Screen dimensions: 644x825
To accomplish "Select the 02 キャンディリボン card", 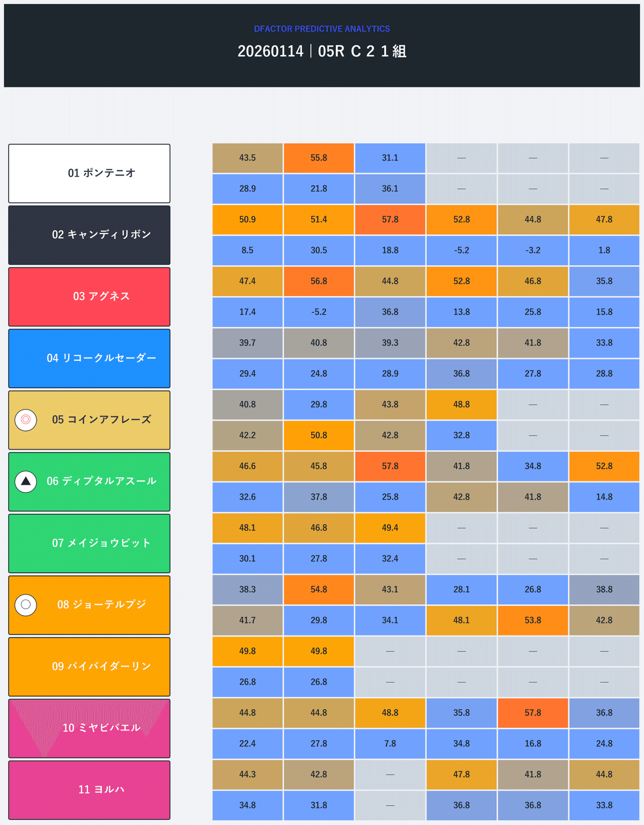I will pos(89,235).
